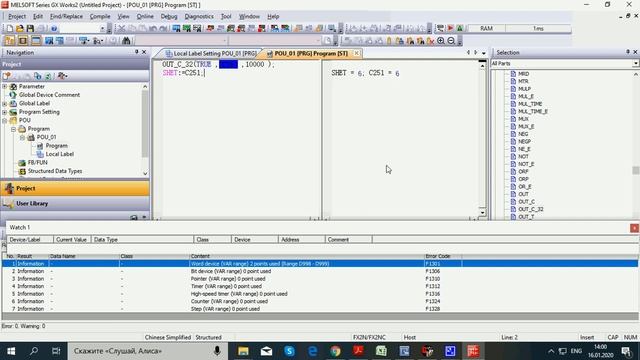This screenshot has width=640, height=360.
Task: Click the Zoom in magnifier icon
Action: [x=441, y=41]
